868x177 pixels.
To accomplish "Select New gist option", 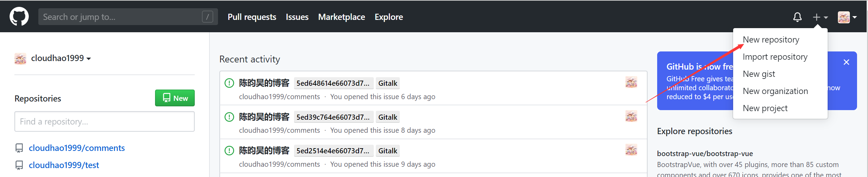I will [759, 74].
